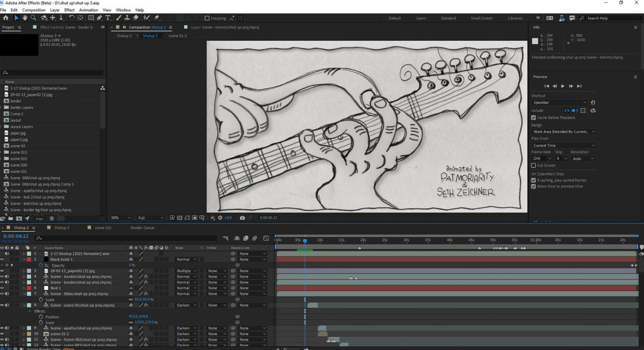Enable frame blending icon in timeline
This screenshot has width=644, height=350.
coord(246,238)
